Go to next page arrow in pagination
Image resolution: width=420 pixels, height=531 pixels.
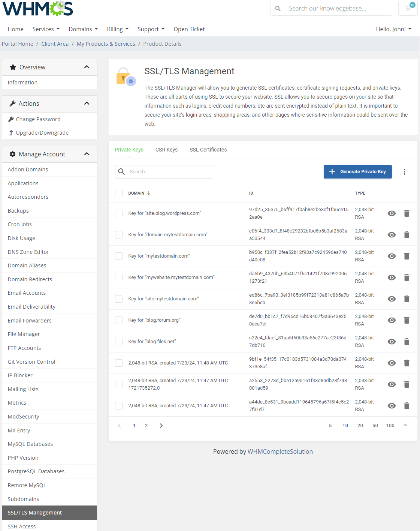[x=161, y=426]
